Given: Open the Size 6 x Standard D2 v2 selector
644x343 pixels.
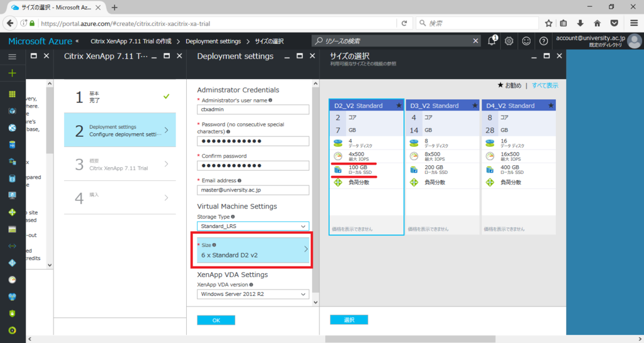Looking at the screenshot, I should [253, 250].
